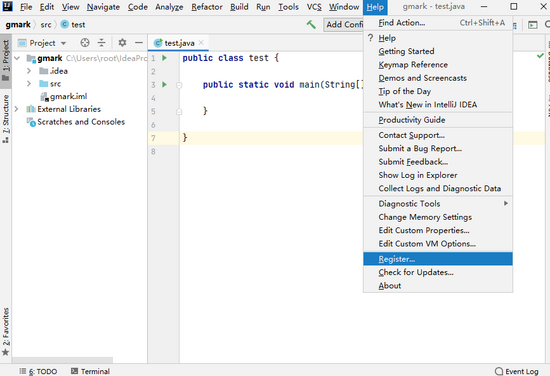Open Project panel settings gear
Viewport: 550px width, 376px height.
pos(122,43)
